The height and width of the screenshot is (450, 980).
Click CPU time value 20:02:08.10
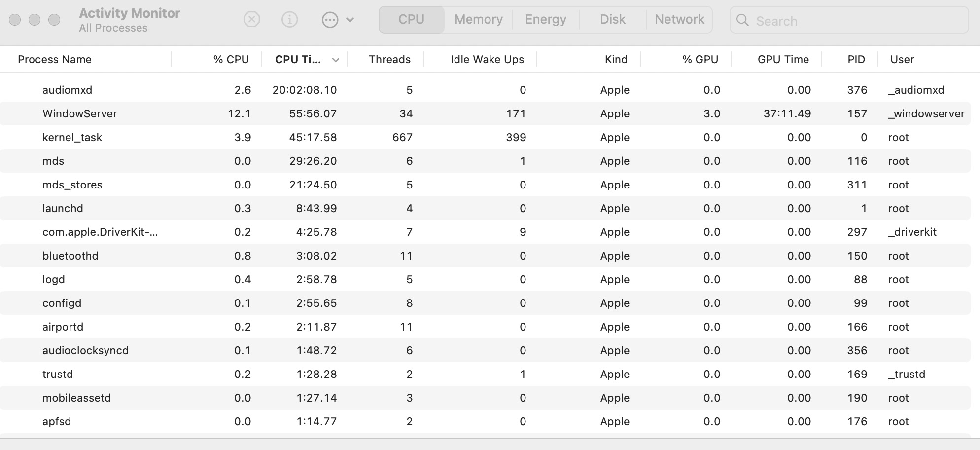305,90
